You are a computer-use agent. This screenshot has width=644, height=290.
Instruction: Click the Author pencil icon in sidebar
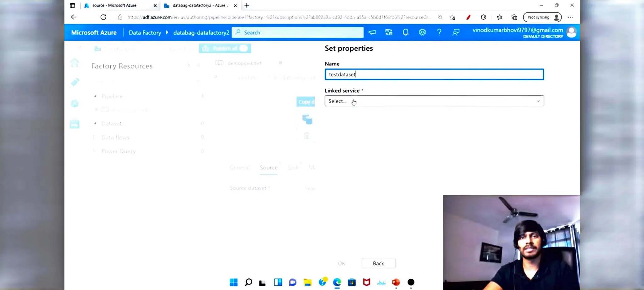coord(75,82)
